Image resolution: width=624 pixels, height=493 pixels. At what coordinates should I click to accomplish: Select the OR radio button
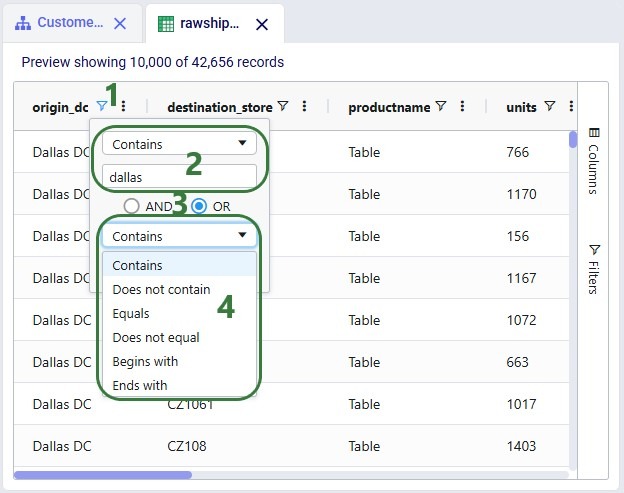pos(199,206)
